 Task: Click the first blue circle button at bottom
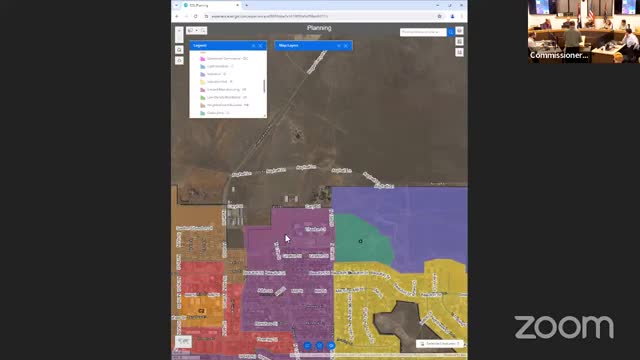tap(307, 346)
